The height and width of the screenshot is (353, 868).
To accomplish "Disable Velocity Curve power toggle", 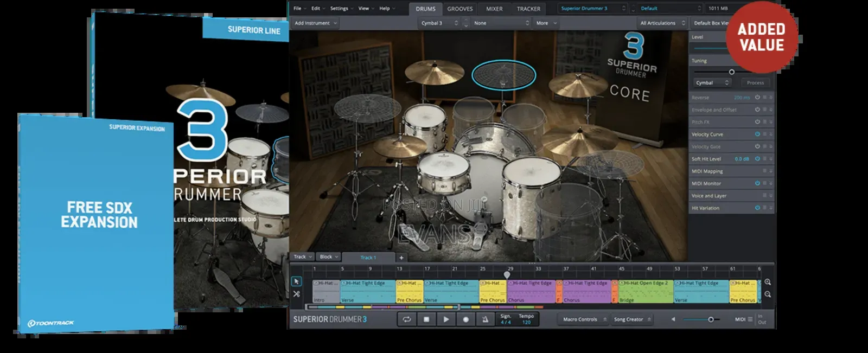I will 757,134.
